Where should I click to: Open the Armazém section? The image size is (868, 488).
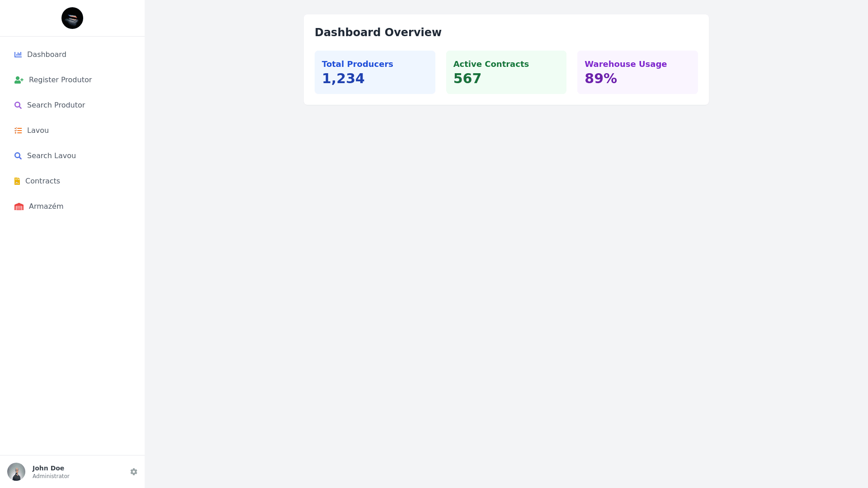click(46, 206)
